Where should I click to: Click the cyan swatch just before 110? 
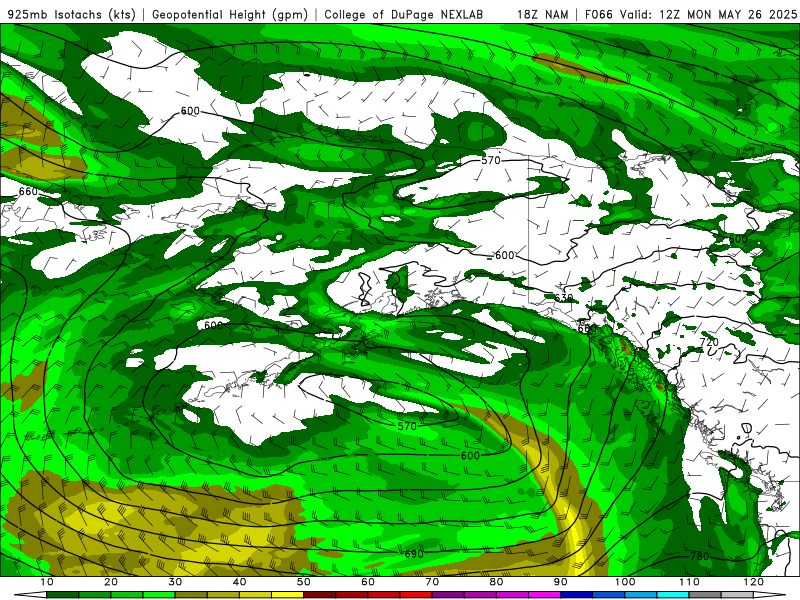tap(673, 595)
